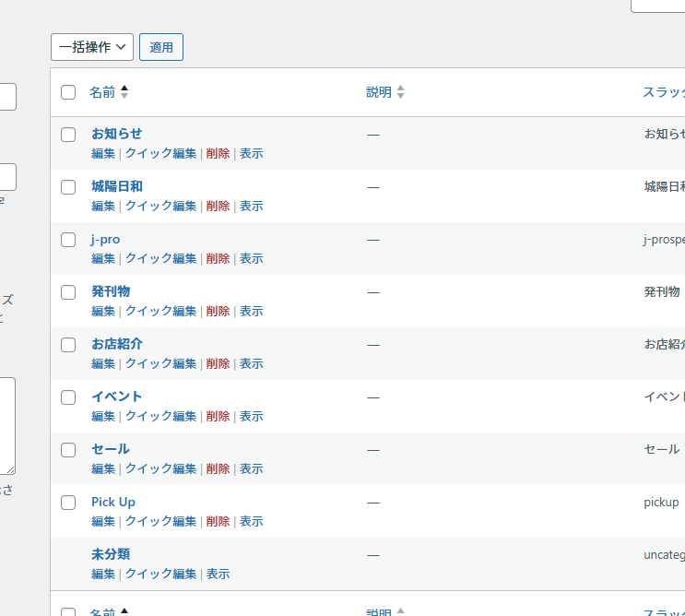
Task: Click クイック編集 under 城陽日和
Action: click(x=161, y=207)
